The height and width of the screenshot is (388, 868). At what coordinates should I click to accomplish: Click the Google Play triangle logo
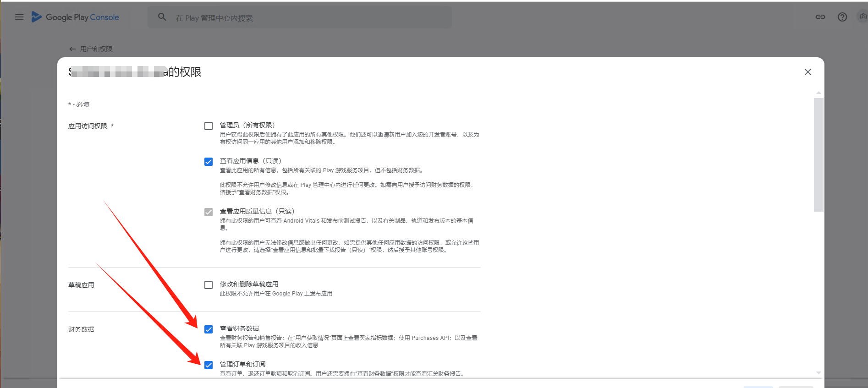(36, 17)
